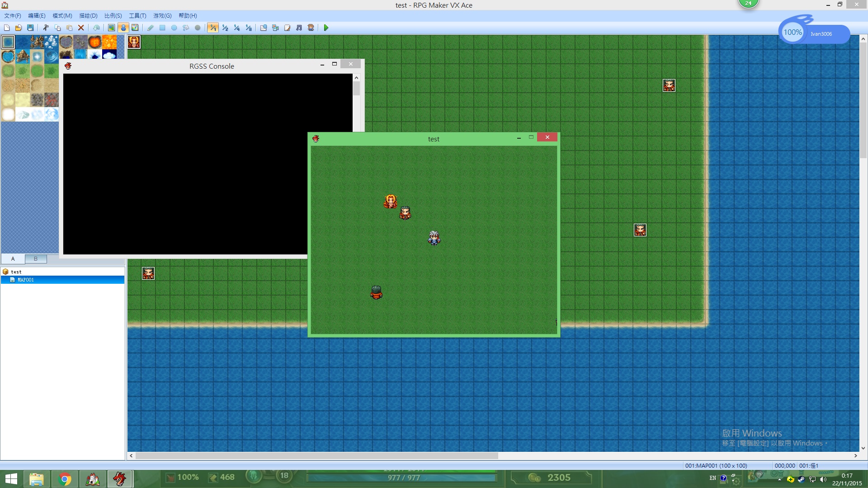Select the Shadow Pen tool

198,28
